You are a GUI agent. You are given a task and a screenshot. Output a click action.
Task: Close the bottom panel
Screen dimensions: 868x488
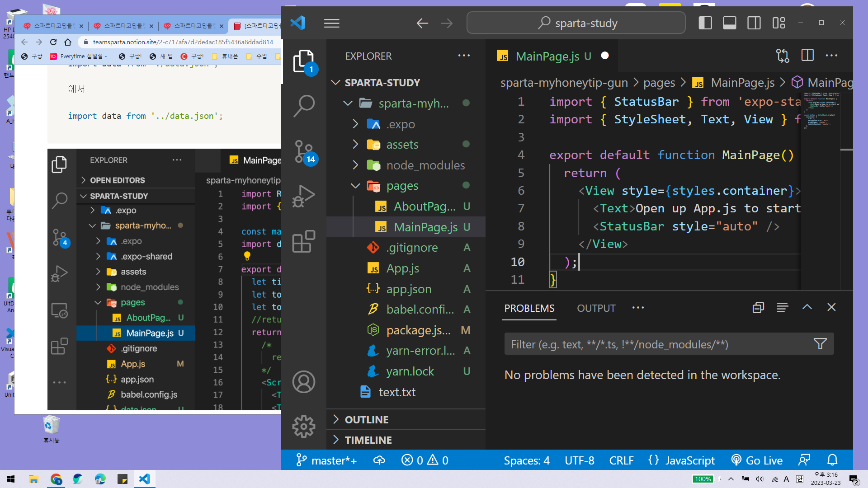click(831, 307)
